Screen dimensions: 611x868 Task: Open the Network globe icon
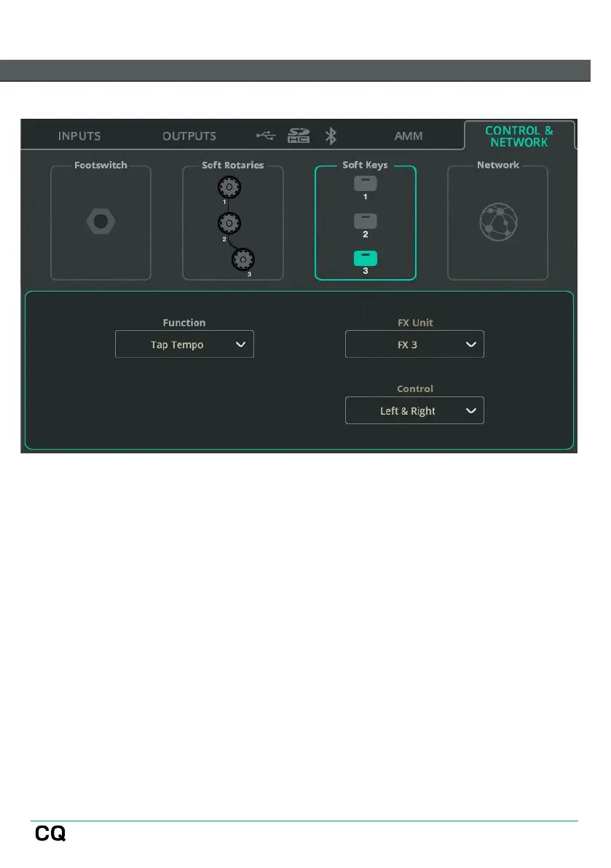[x=497, y=222]
